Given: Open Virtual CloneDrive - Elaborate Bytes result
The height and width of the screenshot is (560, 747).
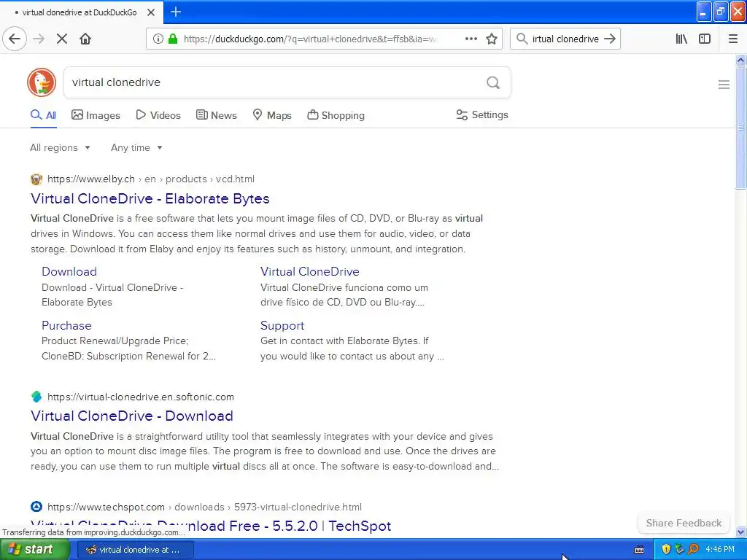Looking at the screenshot, I should click(x=150, y=198).
